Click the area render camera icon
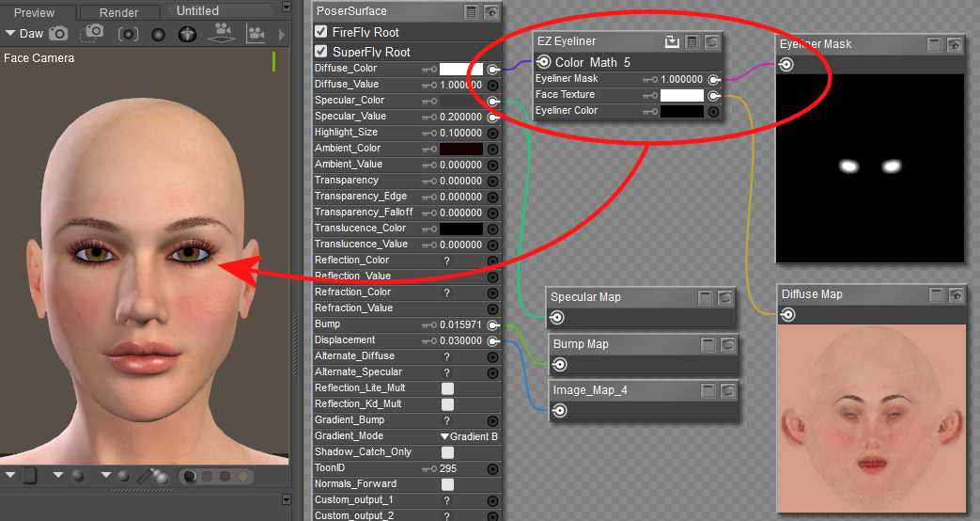 click(93, 34)
